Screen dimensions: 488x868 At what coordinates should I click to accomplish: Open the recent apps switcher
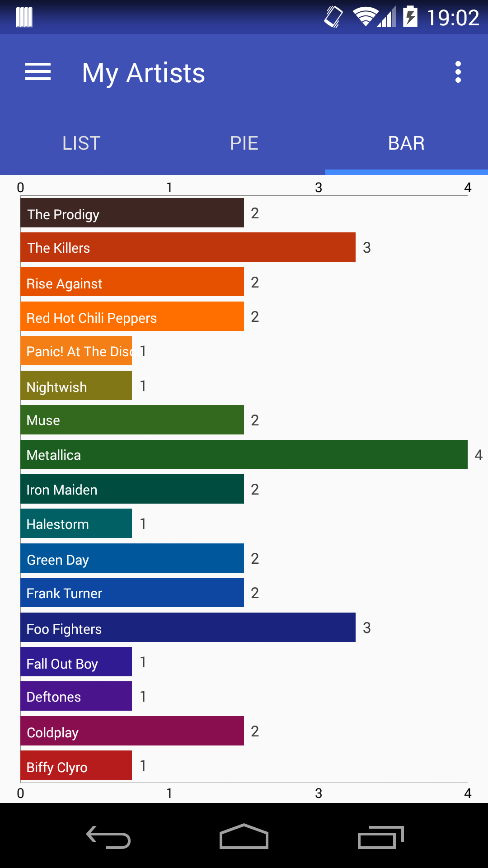coord(380,837)
